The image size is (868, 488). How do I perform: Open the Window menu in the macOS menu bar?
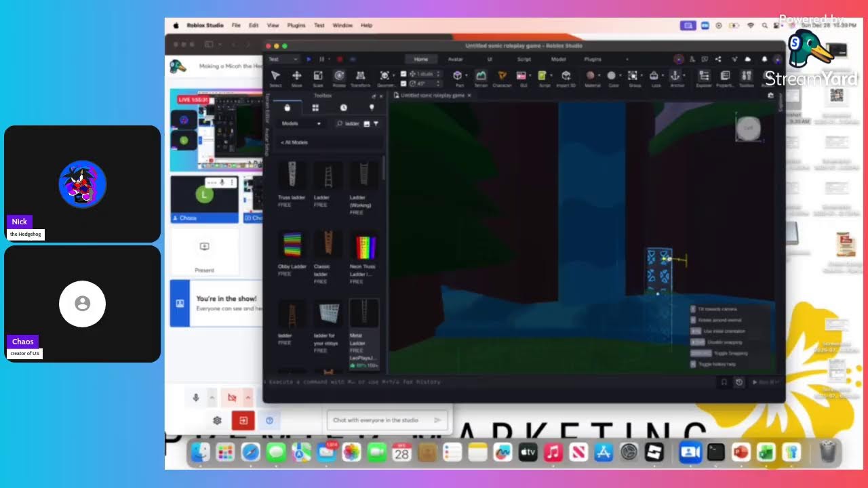[342, 25]
